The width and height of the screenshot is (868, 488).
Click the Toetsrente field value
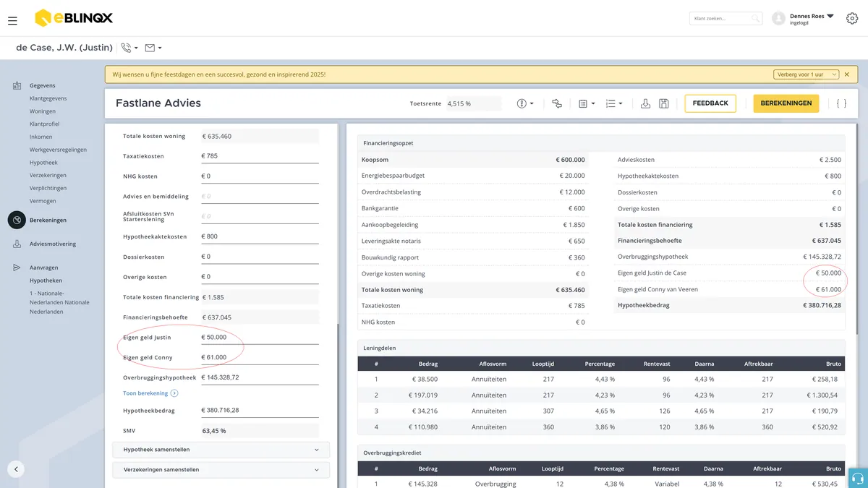click(474, 103)
